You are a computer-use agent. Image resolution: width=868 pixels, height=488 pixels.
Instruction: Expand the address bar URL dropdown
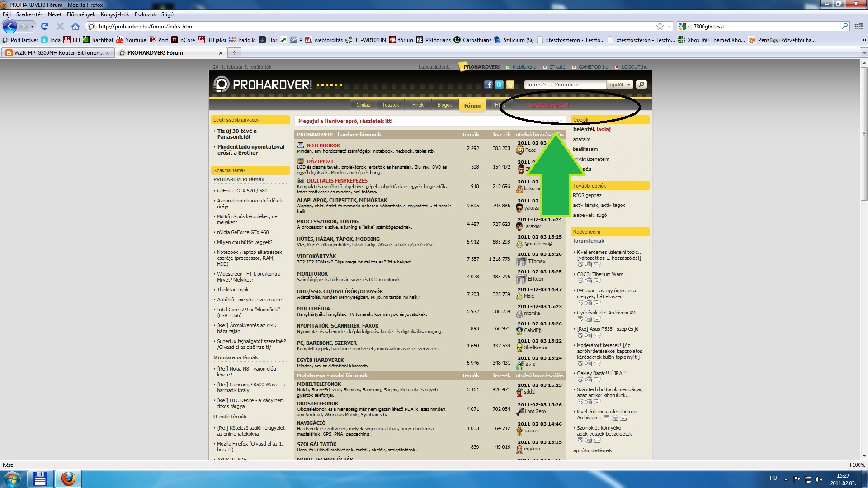tap(670, 26)
